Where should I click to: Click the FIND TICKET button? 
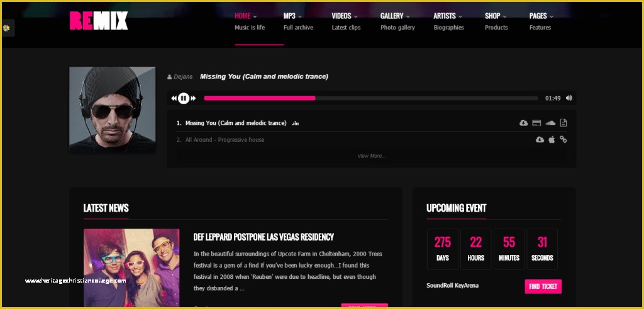coord(543,286)
